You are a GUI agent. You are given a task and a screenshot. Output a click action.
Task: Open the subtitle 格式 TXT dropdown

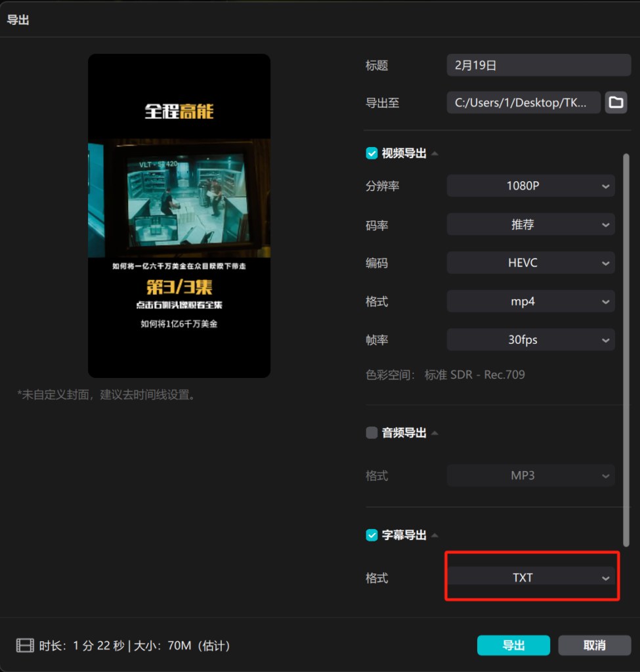tap(530, 577)
